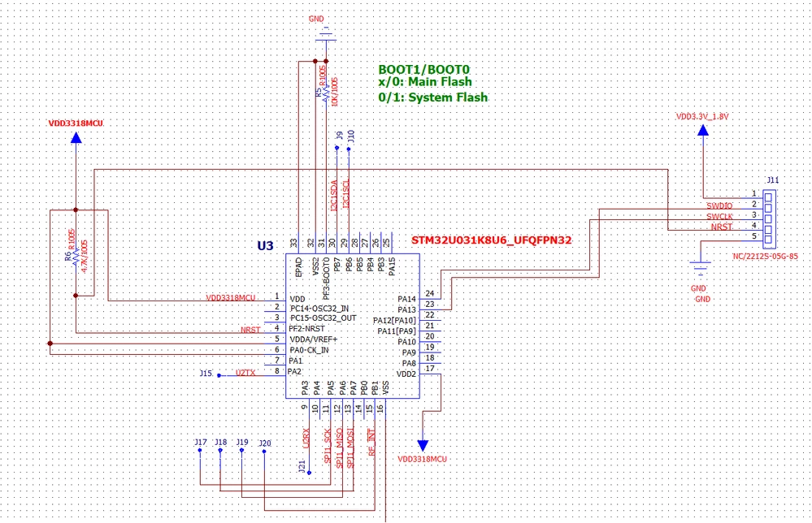The height and width of the screenshot is (523, 812).
Task: Click the U3 reference designator
Action: pos(265,245)
